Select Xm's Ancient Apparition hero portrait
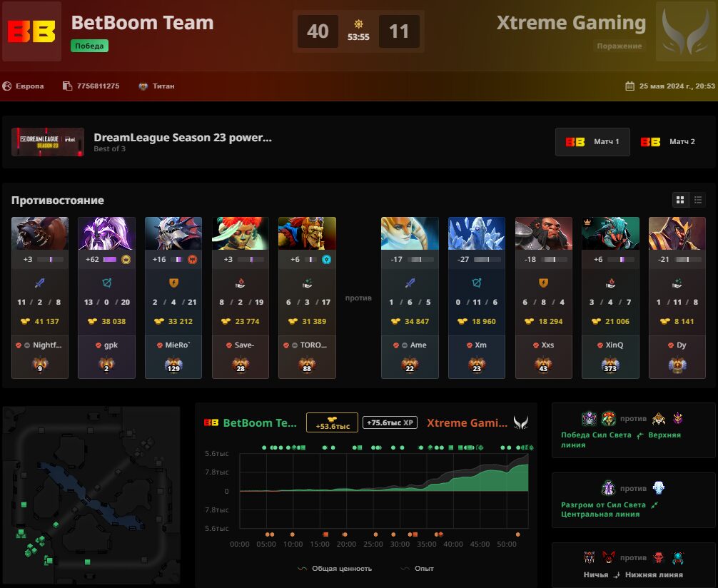This screenshot has width=718, height=588. click(476, 233)
